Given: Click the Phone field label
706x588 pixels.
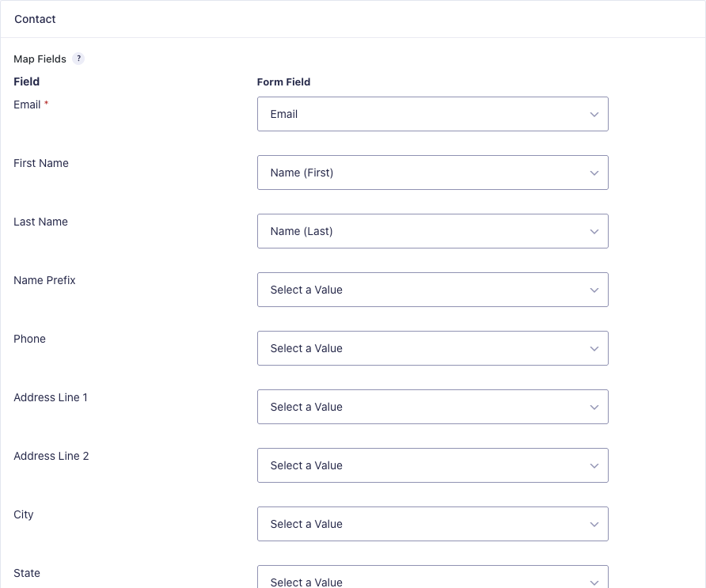Looking at the screenshot, I should (30, 339).
